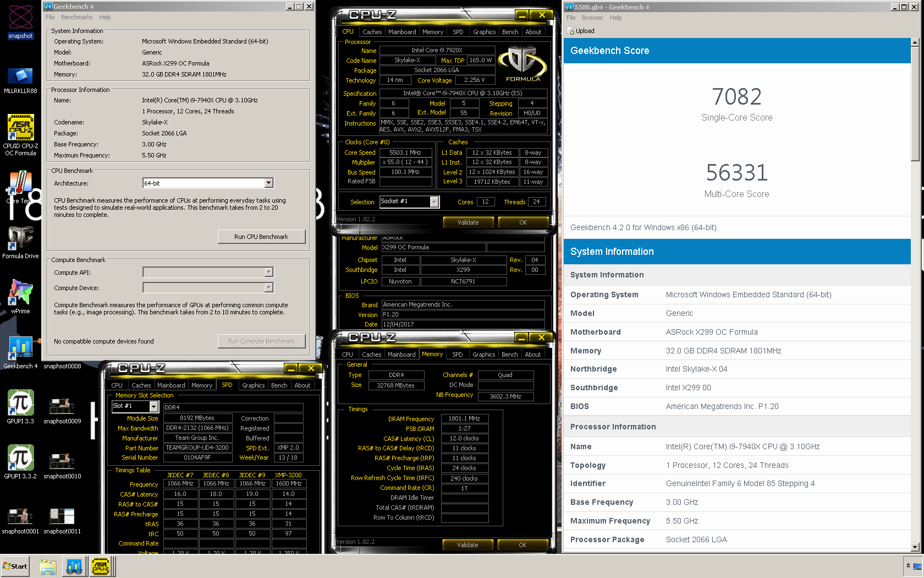Expand the Architecture 64-bit dropdown

(268, 183)
